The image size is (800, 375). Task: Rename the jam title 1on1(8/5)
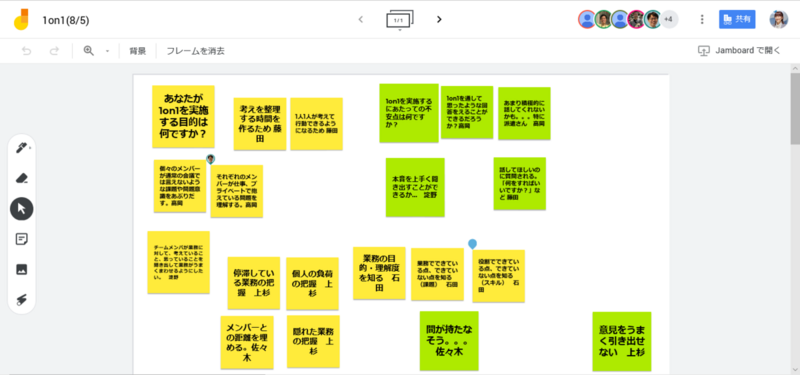(x=66, y=20)
